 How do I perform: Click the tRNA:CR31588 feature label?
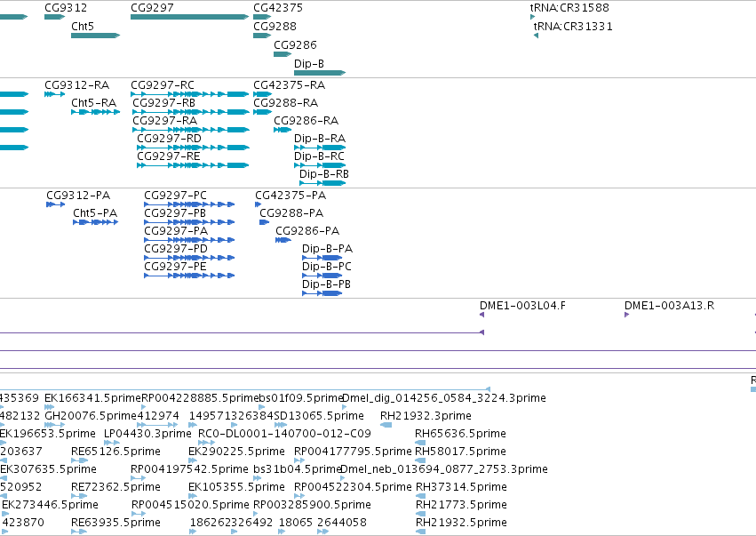tap(569, 8)
